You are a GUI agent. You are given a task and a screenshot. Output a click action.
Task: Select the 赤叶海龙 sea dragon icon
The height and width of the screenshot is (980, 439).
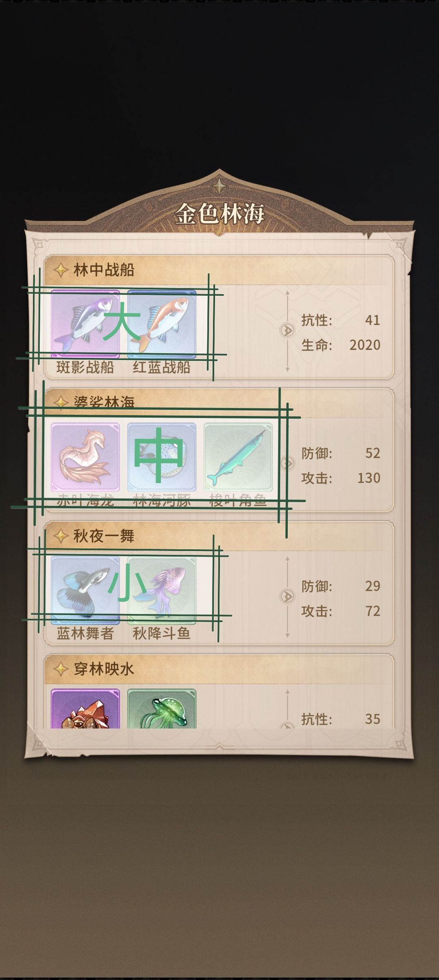coord(85,457)
